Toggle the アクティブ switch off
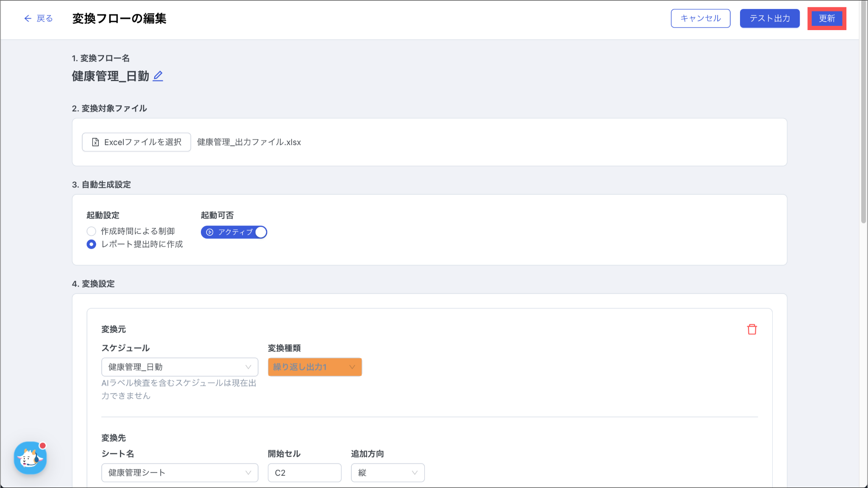The image size is (868, 488). tap(260, 232)
